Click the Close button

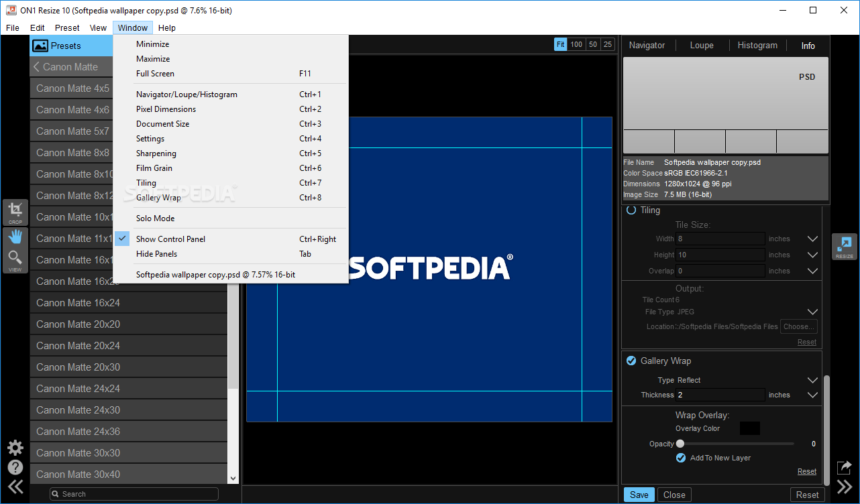pyautogui.click(x=674, y=495)
